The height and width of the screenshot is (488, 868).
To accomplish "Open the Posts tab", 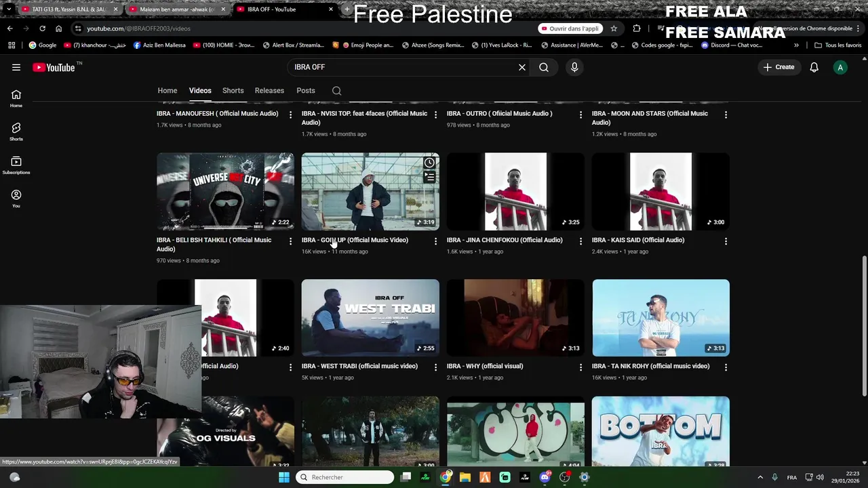I will coord(306,91).
